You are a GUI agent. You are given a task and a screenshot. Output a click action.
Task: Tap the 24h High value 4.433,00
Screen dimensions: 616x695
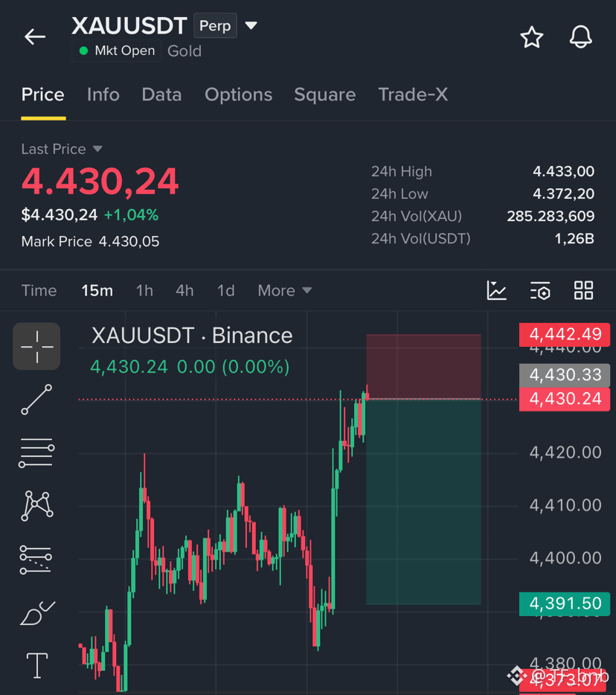coord(563,172)
